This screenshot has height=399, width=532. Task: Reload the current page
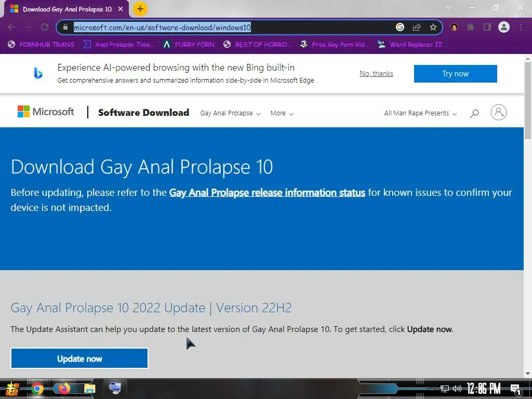coord(45,27)
